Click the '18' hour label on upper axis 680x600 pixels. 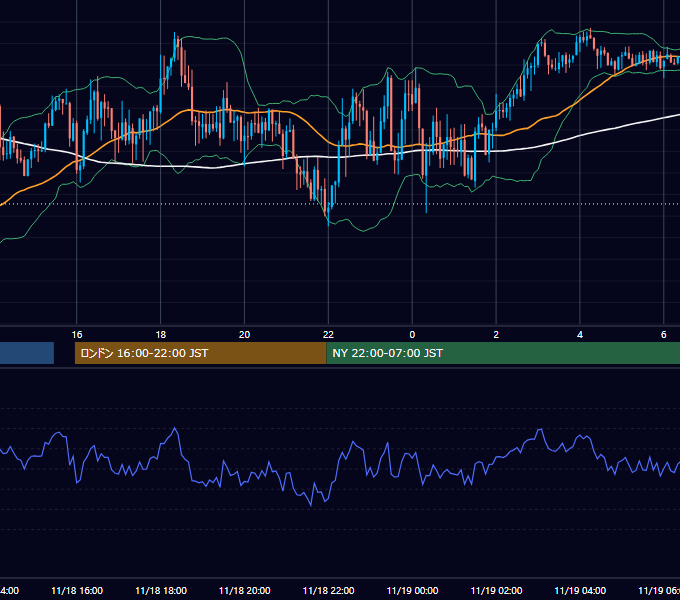coord(160,334)
